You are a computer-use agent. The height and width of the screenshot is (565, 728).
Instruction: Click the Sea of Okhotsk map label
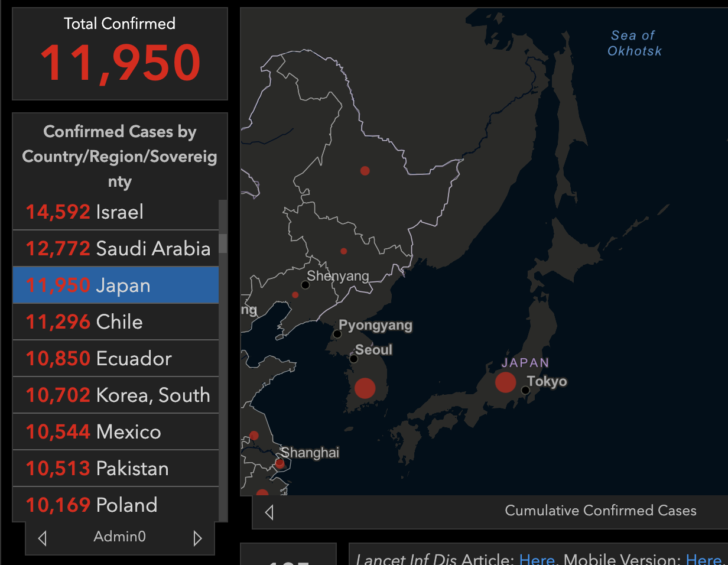point(634,43)
